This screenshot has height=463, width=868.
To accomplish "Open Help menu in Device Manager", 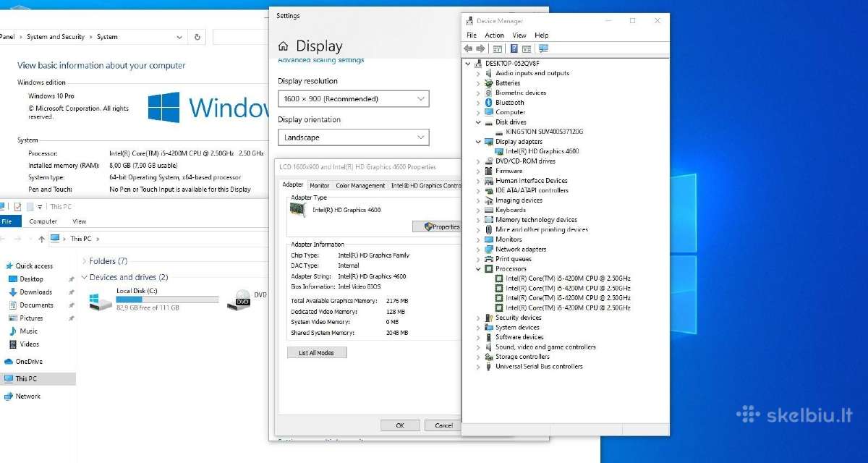I will tap(542, 35).
